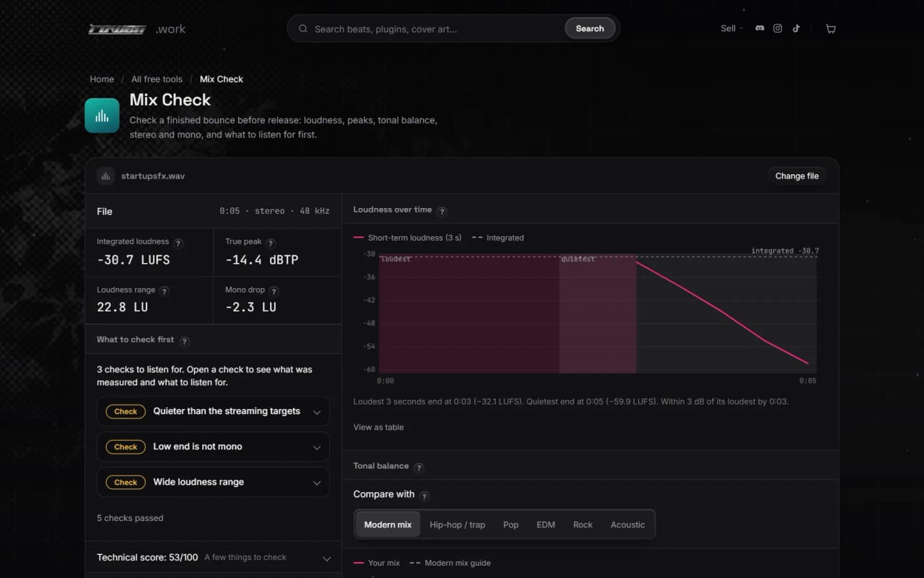This screenshot has width=924, height=578.
Task: Expand the Technical score 53/100 section
Action: coord(213,558)
